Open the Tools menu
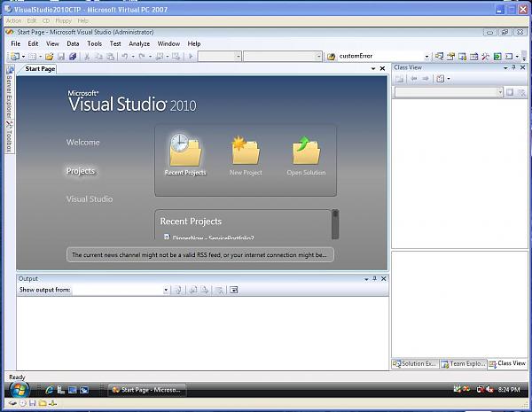The width and height of the screenshot is (532, 412). [94, 43]
